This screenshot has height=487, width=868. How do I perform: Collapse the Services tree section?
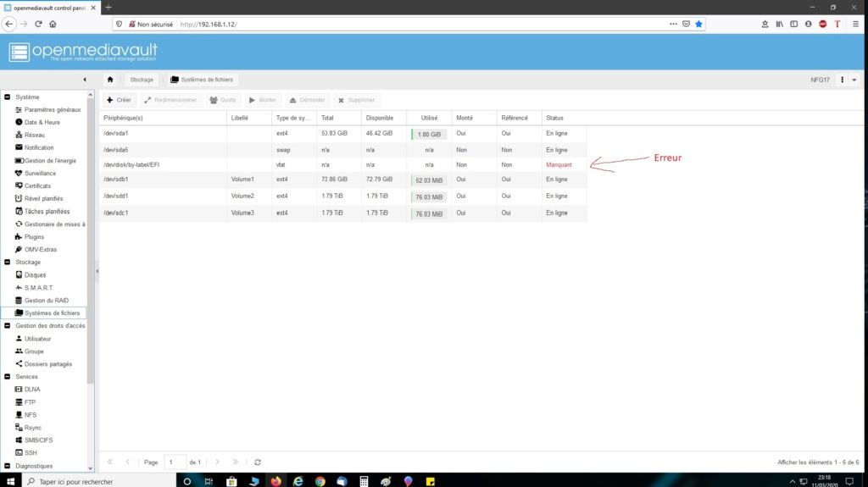click(7, 377)
